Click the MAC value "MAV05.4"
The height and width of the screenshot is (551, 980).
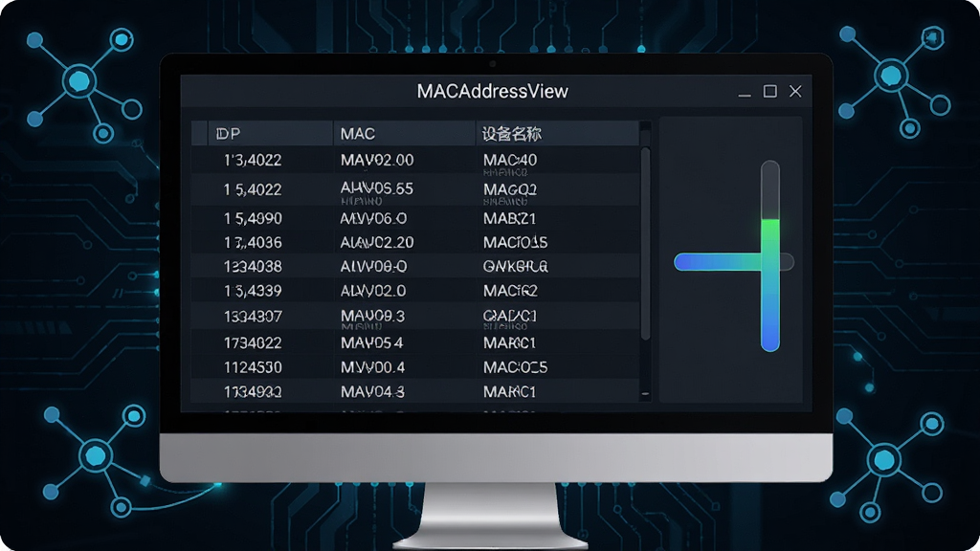click(372, 343)
